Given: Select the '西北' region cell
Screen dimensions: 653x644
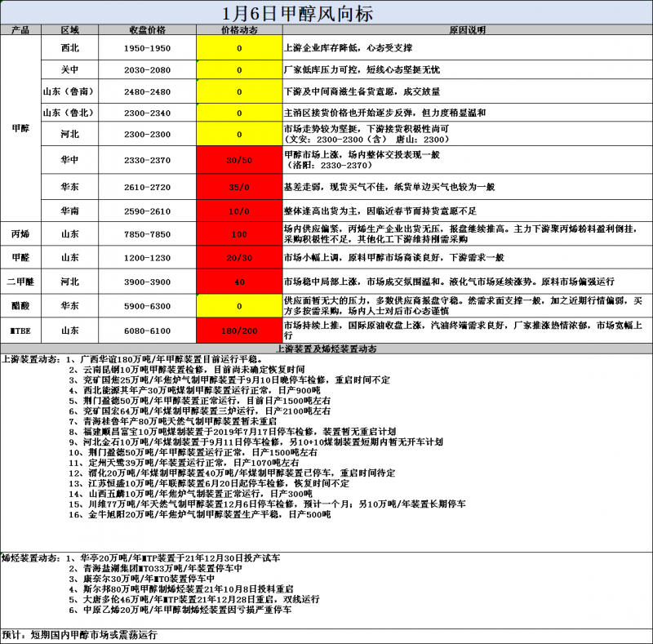Looking at the screenshot, I should tap(69, 47).
